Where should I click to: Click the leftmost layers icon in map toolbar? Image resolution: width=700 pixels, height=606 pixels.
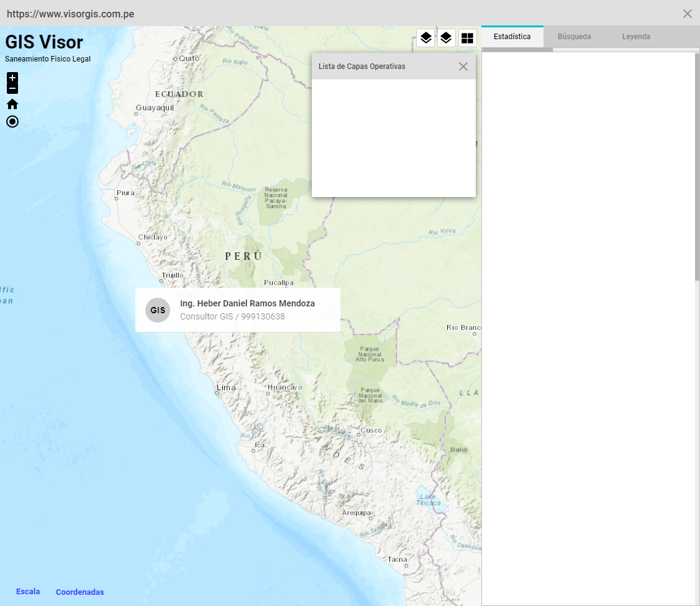425,39
